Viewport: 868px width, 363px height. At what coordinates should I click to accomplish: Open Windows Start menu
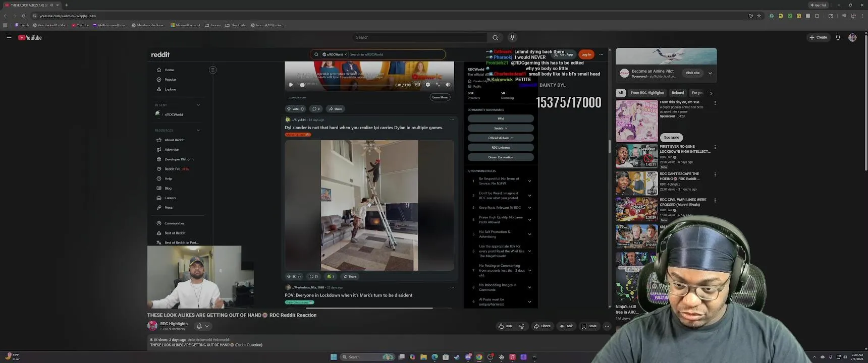tap(334, 357)
